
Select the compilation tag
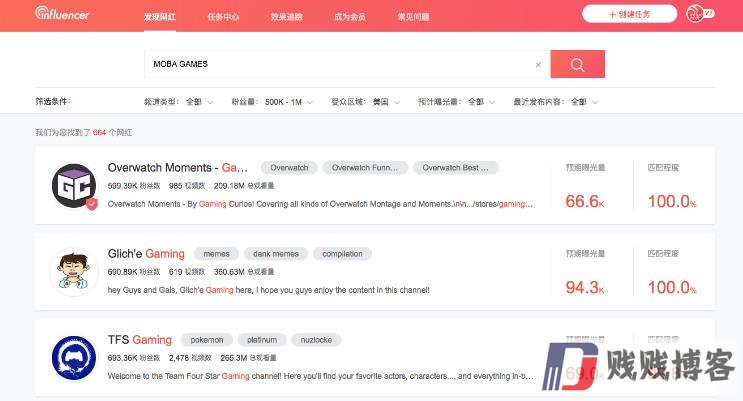(342, 254)
